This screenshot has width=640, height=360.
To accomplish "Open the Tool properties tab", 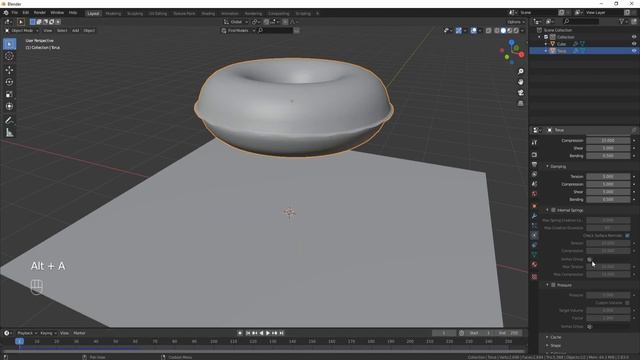I will [534, 142].
